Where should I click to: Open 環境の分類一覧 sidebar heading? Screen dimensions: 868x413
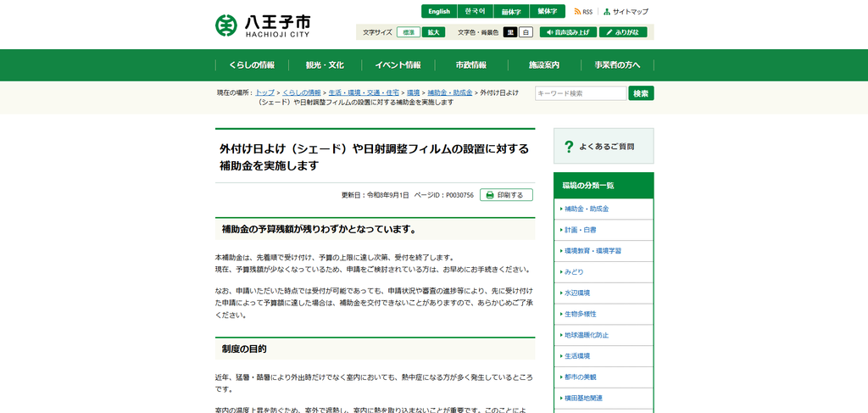(604, 186)
